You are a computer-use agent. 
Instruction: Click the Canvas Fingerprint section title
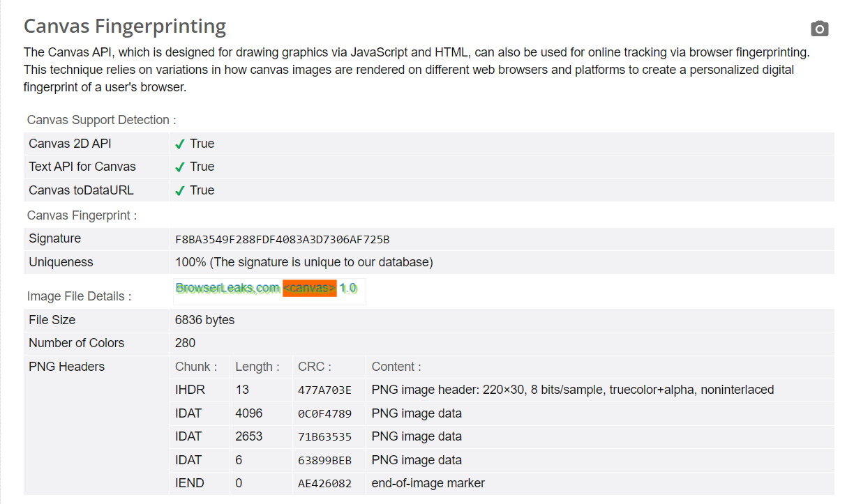point(82,215)
